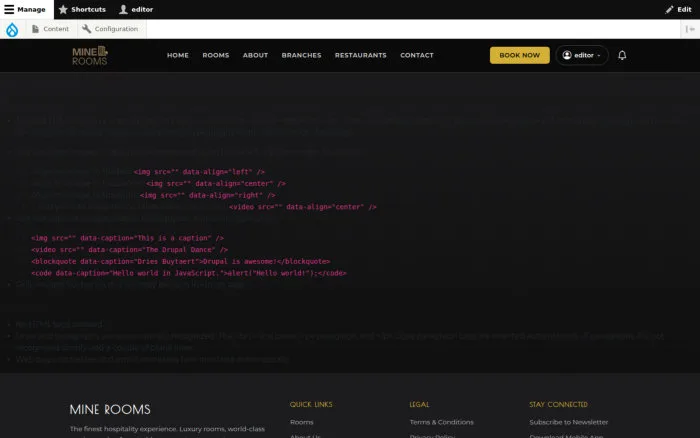The height and width of the screenshot is (438, 700).
Task: Click the QUICK LINKS heading
Action: point(311,405)
